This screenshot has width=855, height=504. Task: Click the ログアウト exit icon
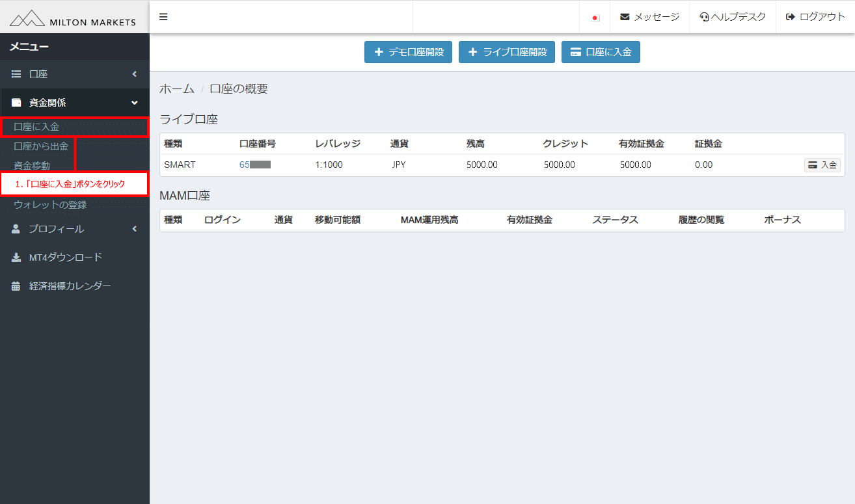pyautogui.click(x=790, y=16)
